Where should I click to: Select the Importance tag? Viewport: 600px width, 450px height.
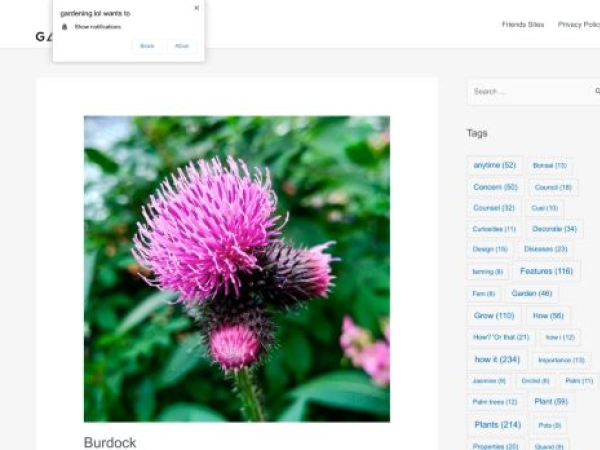point(561,360)
